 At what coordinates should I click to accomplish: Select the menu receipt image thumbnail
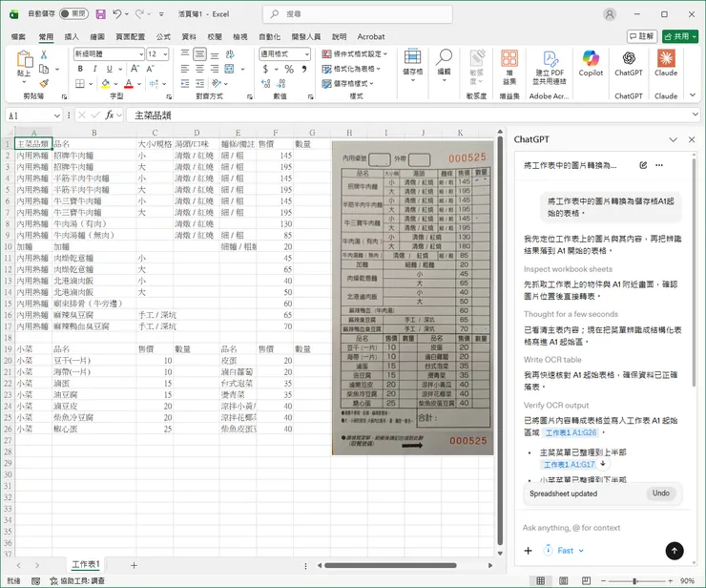(412, 298)
